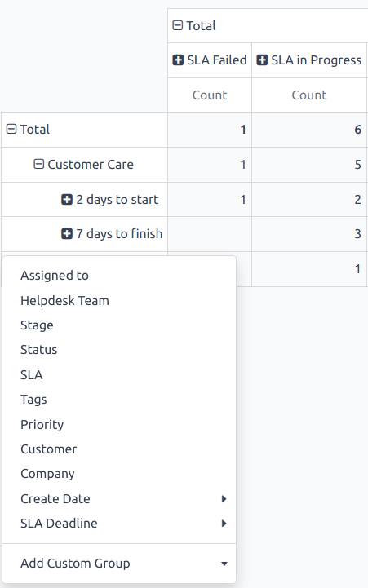The image size is (368, 588).
Task: Expand 2 days to start plus icon
Action: [67, 200]
